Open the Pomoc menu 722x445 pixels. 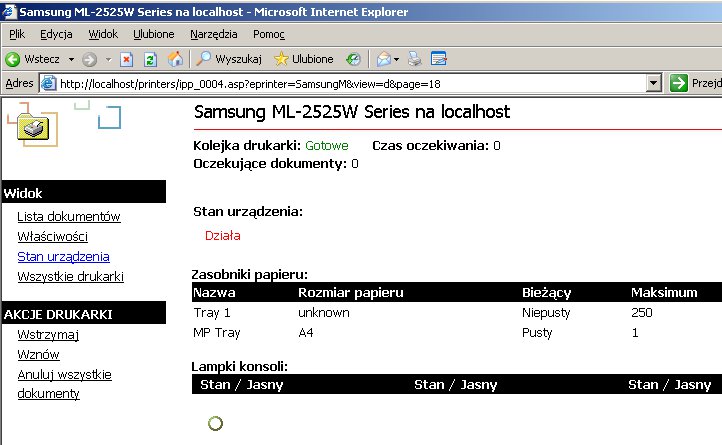coord(269,34)
